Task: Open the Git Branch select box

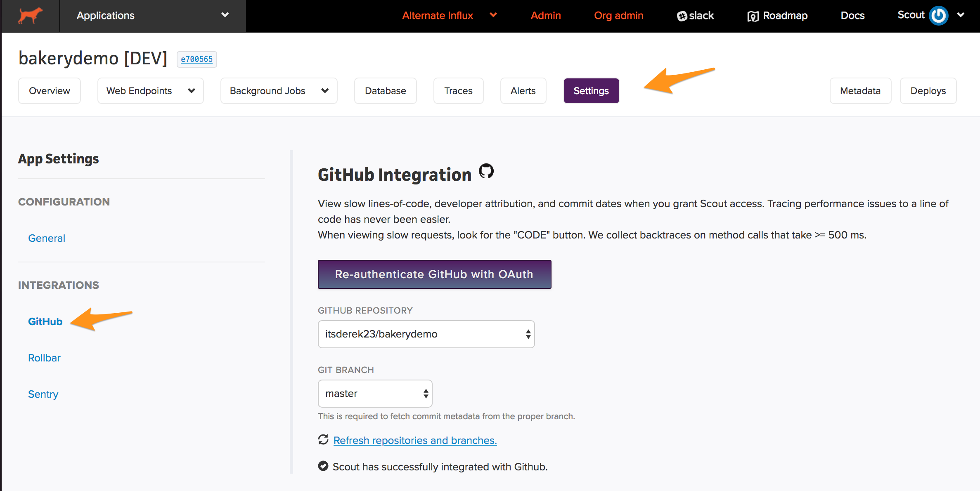Action: pos(375,394)
